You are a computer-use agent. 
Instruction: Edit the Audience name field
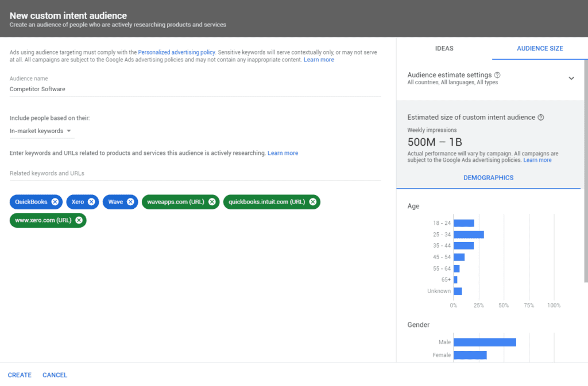pos(195,89)
